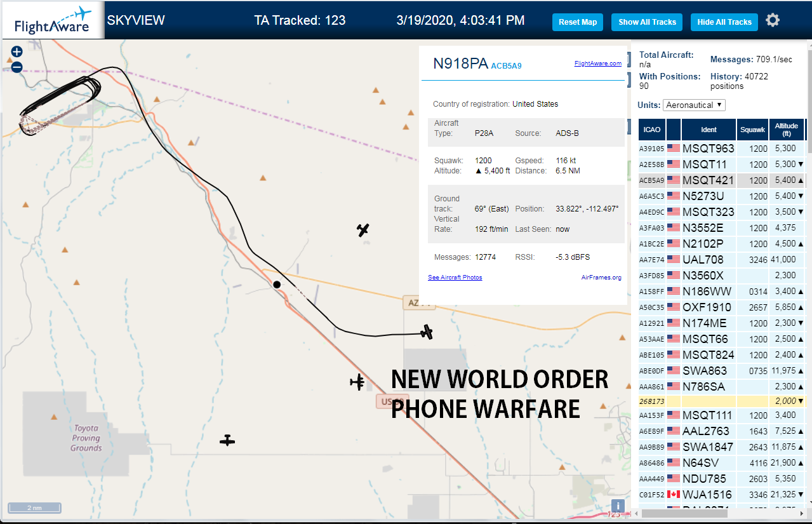Select the N3560X aircraft row
Image resolution: width=812 pixels, height=524 pixels.
coord(722,276)
